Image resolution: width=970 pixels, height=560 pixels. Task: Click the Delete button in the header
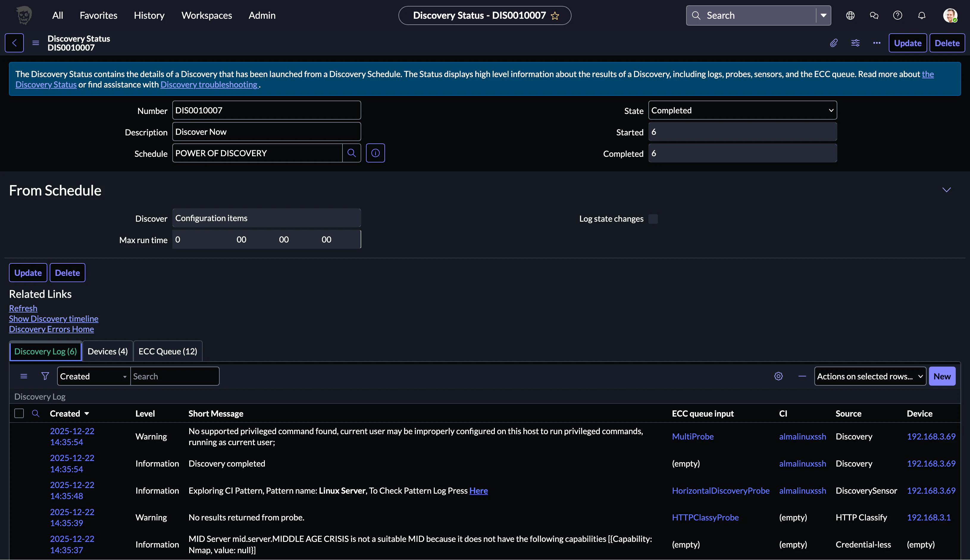click(x=947, y=43)
